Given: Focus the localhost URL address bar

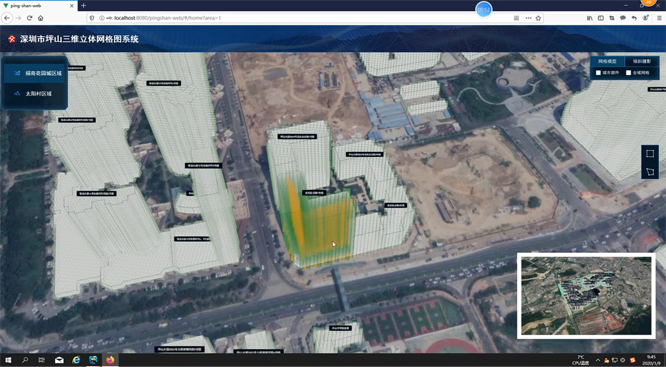Looking at the screenshot, I should 297,18.
